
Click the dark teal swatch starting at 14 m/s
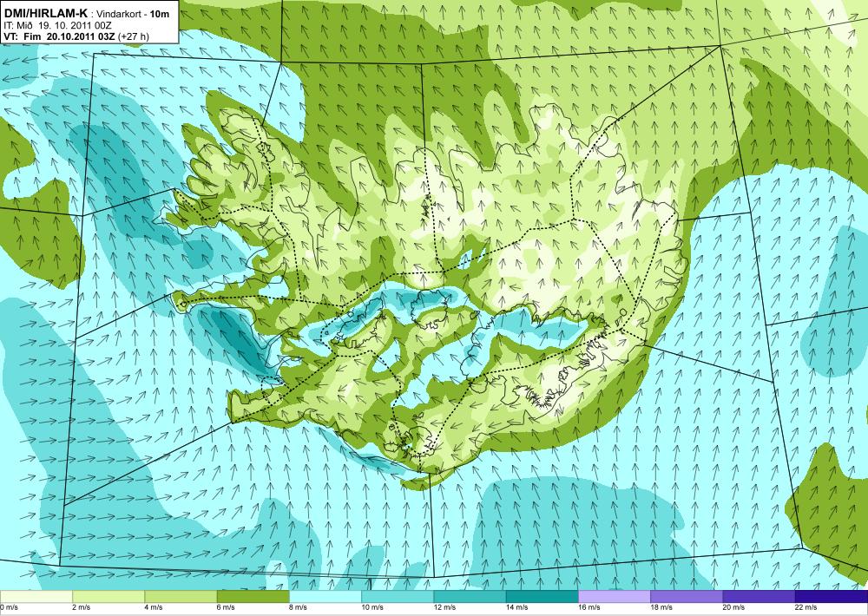[x=542, y=597]
